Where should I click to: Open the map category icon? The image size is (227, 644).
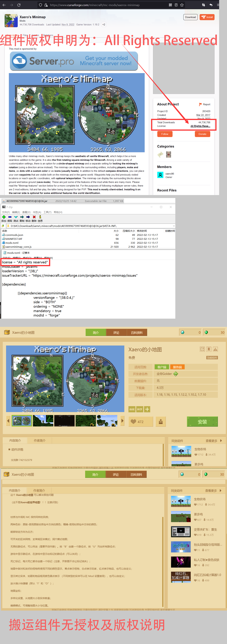pyautogui.click(x=160, y=155)
